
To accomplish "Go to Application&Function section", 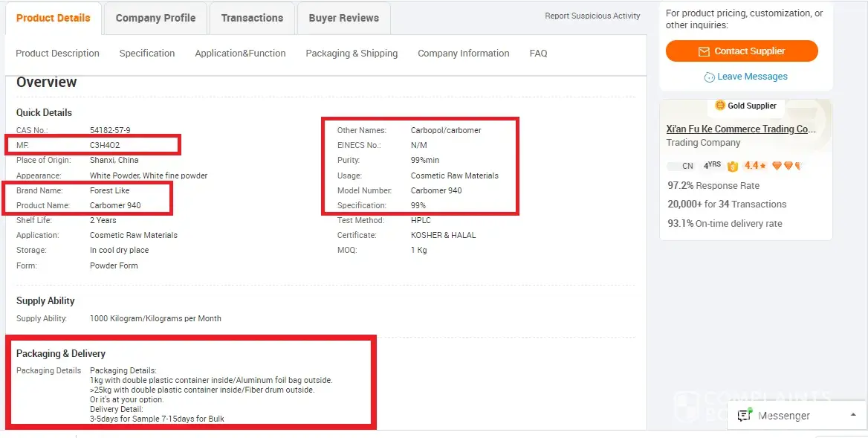I will click(240, 53).
